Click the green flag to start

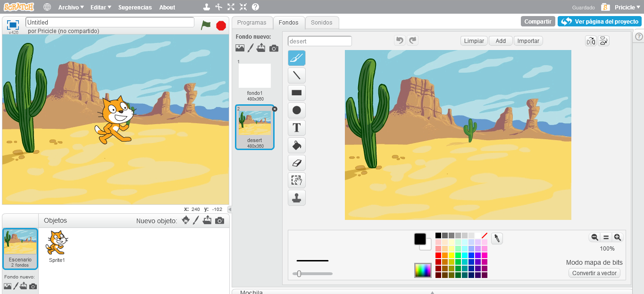pyautogui.click(x=206, y=25)
